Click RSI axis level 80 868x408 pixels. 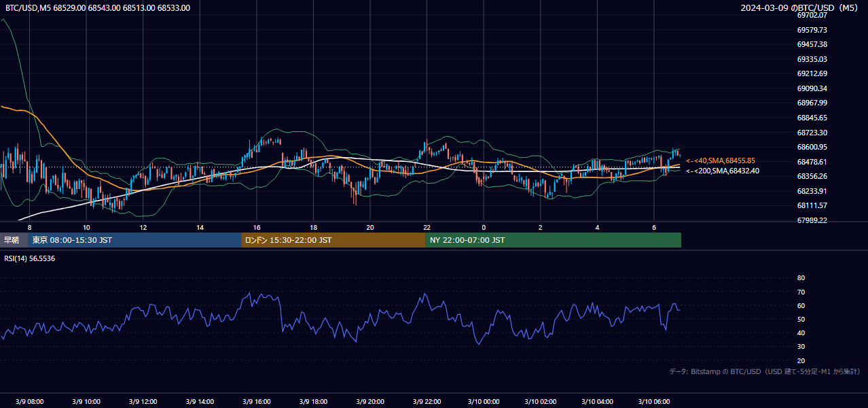tap(801, 278)
